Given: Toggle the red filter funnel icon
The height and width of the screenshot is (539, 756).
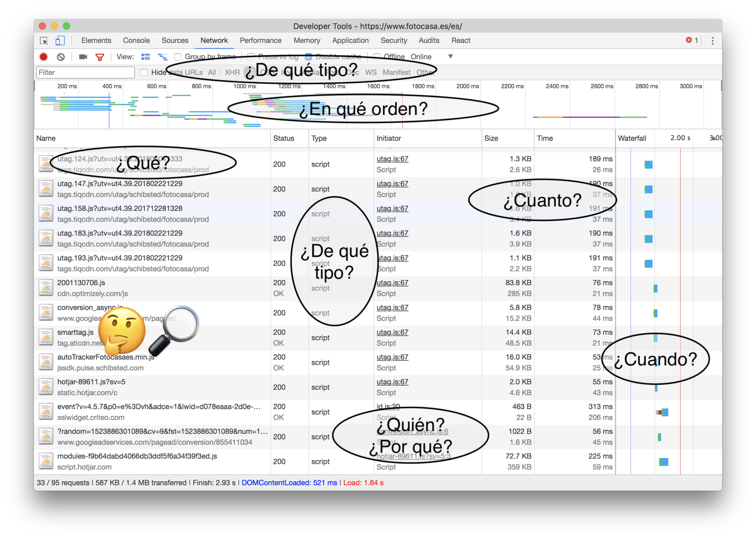Looking at the screenshot, I should pos(100,57).
